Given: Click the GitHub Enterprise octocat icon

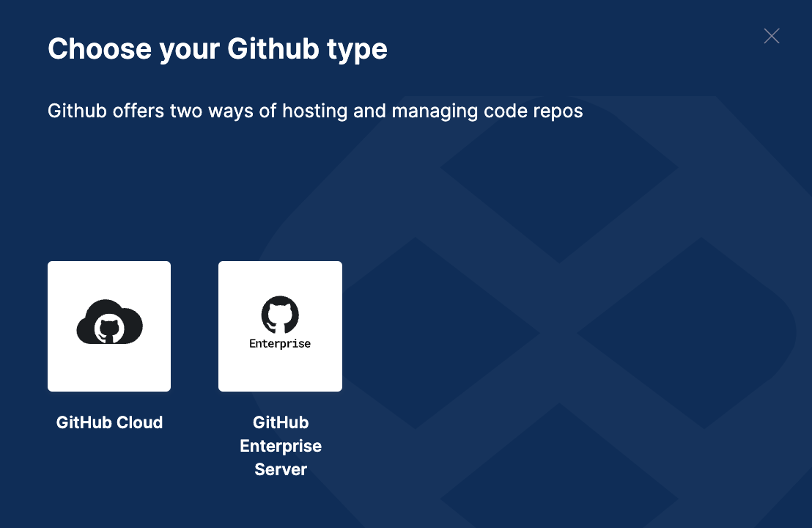Looking at the screenshot, I should (280, 315).
